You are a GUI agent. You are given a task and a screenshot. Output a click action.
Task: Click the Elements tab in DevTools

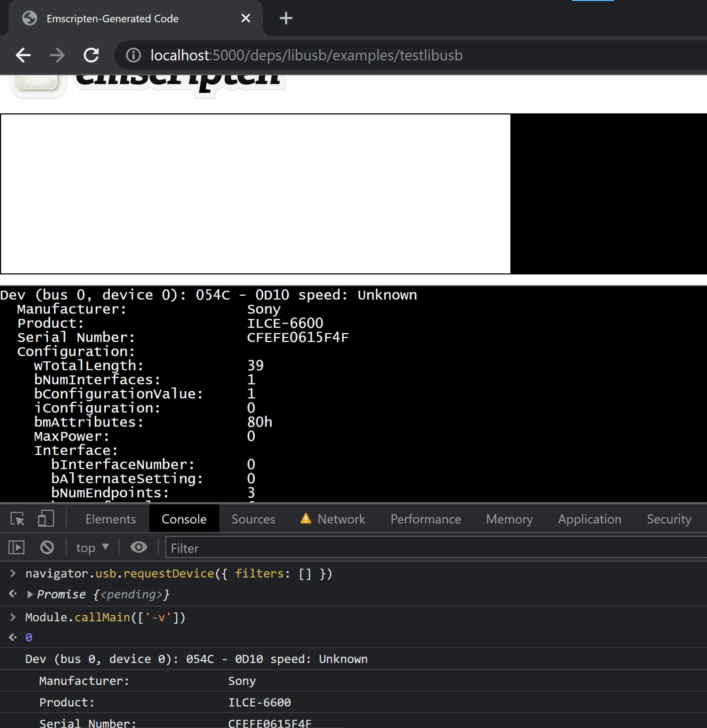click(x=110, y=519)
